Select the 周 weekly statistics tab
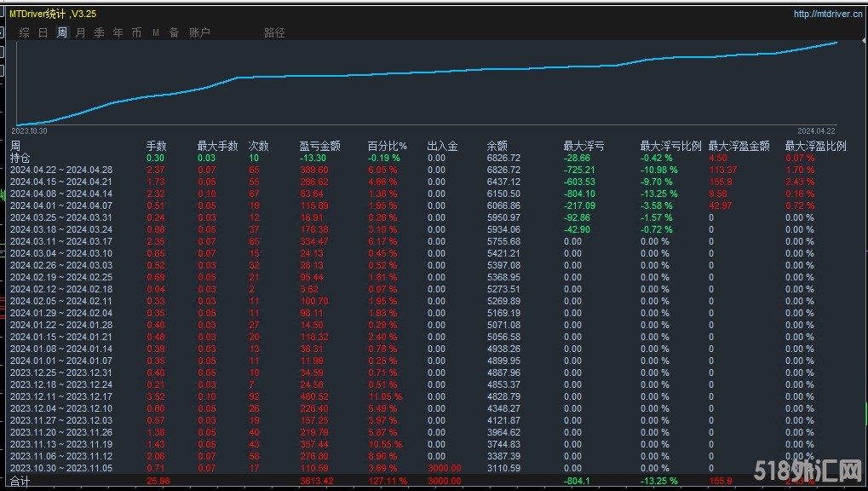This screenshot has width=868, height=491. 62,32
